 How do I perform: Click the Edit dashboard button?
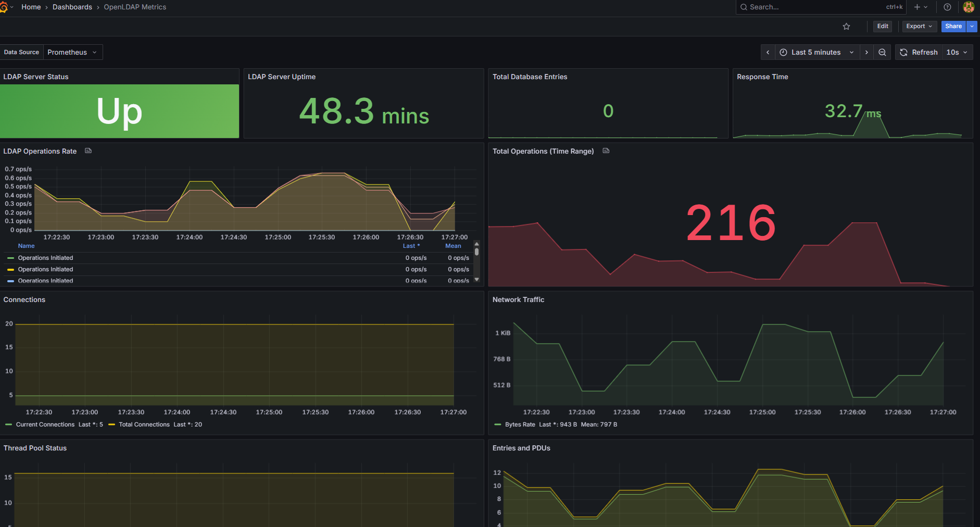(883, 27)
